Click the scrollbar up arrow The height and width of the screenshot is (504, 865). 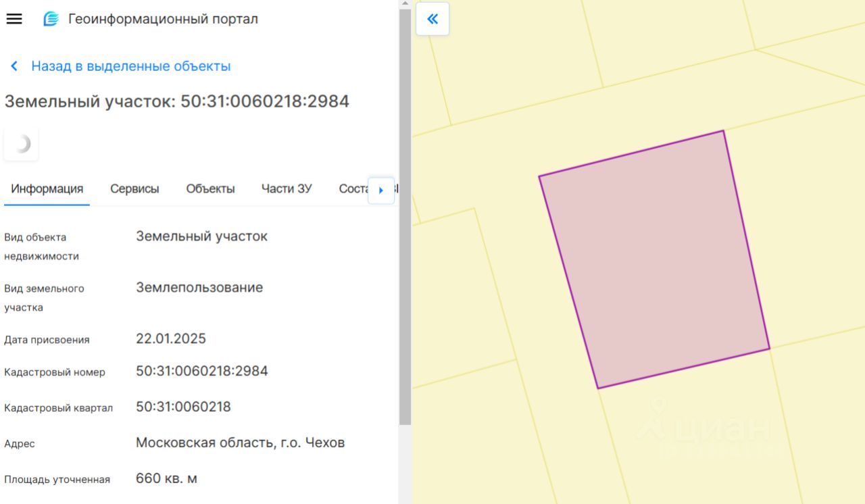click(x=405, y=4)
